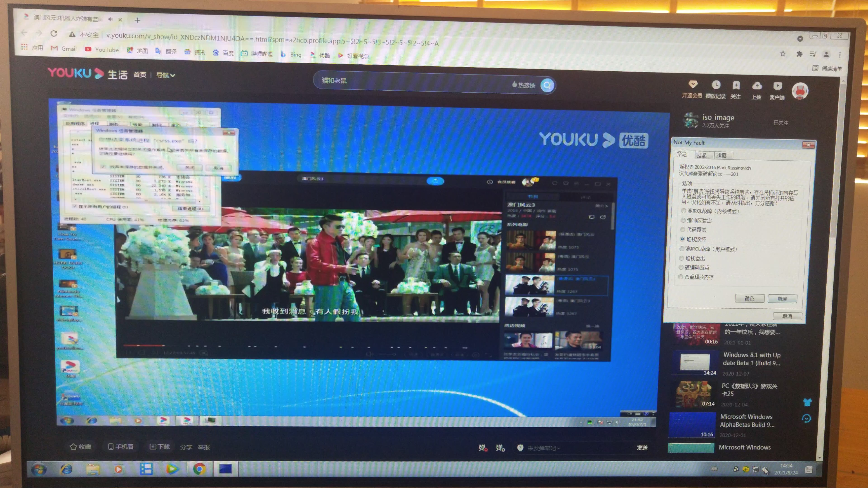Open the 百度 bookmark
The width and height of the screenshot is (868, 488).
coord(223,53)
